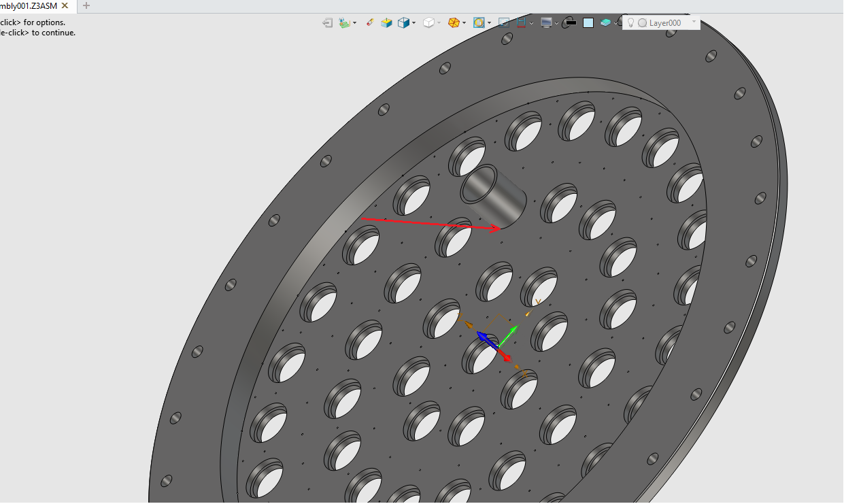This screenshot has width=844, height=504.
Task: Click the teal layer block icon
Action: [605, 22]
